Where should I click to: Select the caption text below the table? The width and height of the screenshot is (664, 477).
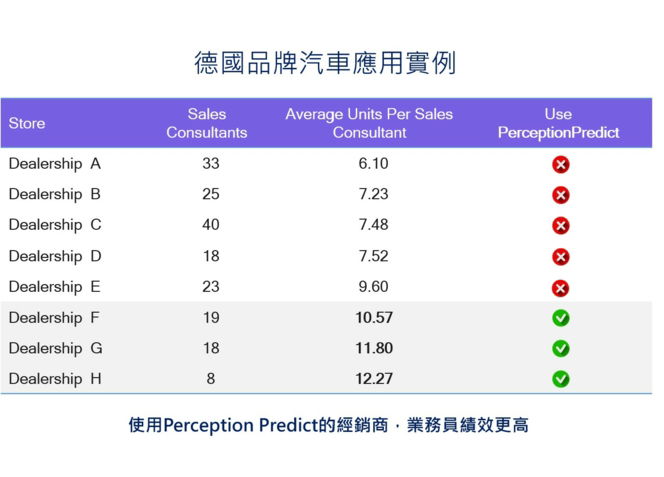click(x=328, y=425)
